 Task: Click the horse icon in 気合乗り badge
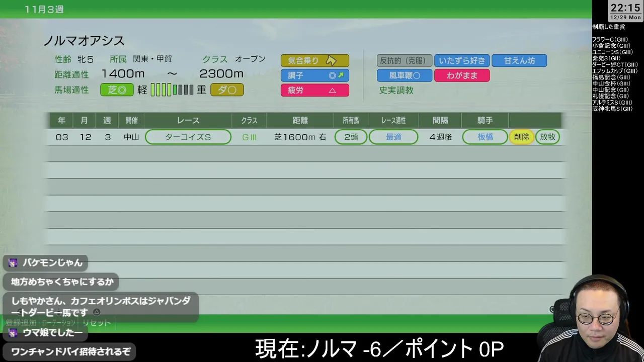point(331,60)
